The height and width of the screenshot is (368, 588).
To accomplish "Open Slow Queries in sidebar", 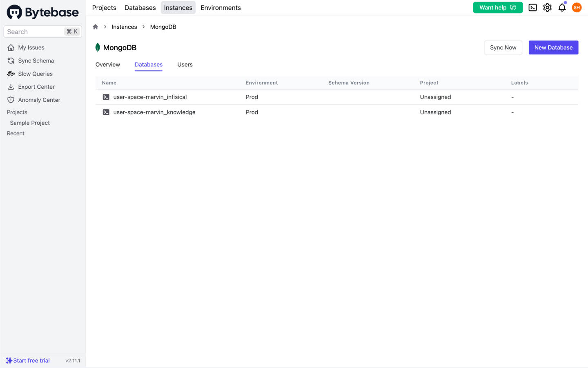I will (35, 74).
